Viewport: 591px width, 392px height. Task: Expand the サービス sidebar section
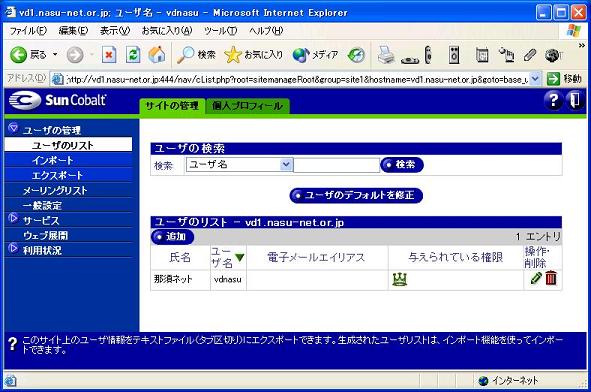pyautogui.click(x=13, y=218)
